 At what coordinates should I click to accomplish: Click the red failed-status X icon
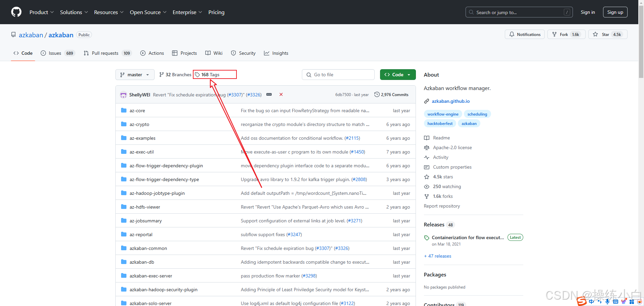tap(281, 95)
